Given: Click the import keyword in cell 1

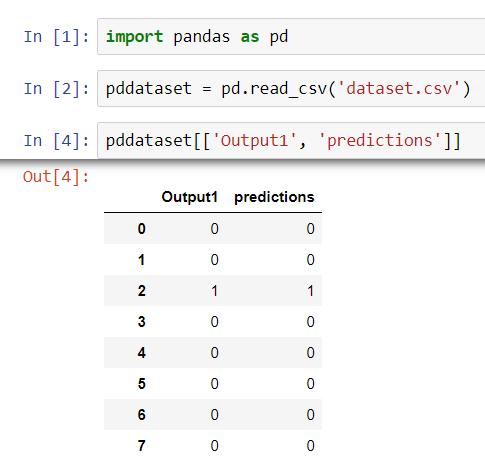Looking at the screenshot, I should point(134,37).
